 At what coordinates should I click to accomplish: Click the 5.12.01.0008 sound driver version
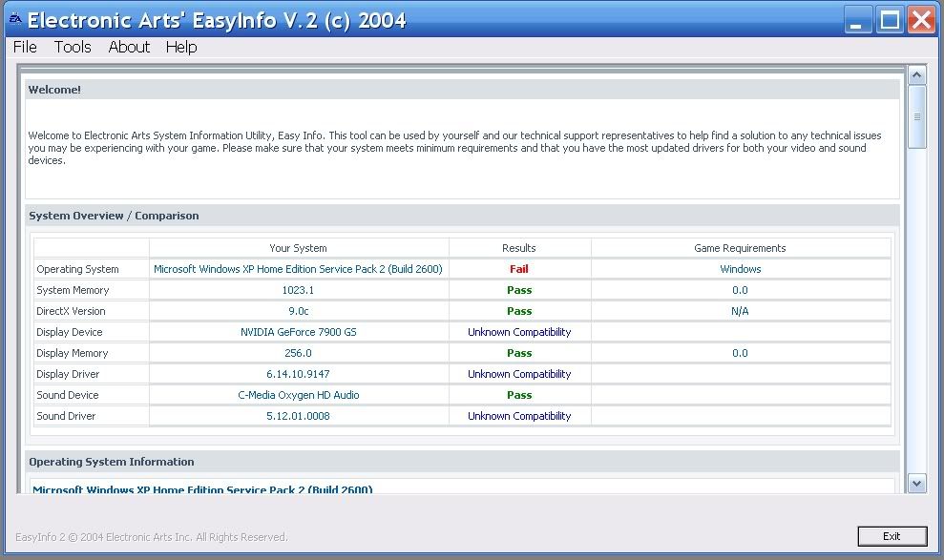(298, 416)
